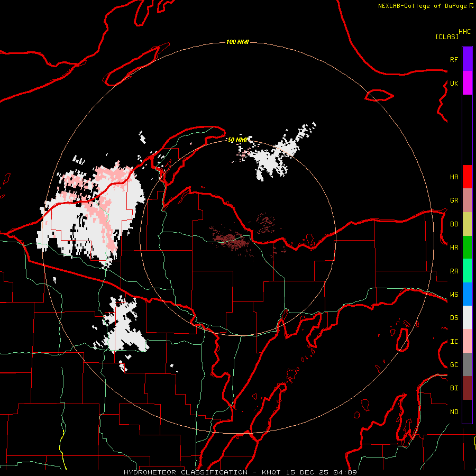The image size is (476, 476).
Task: Click the RF legend label
Action: [454, 59]
